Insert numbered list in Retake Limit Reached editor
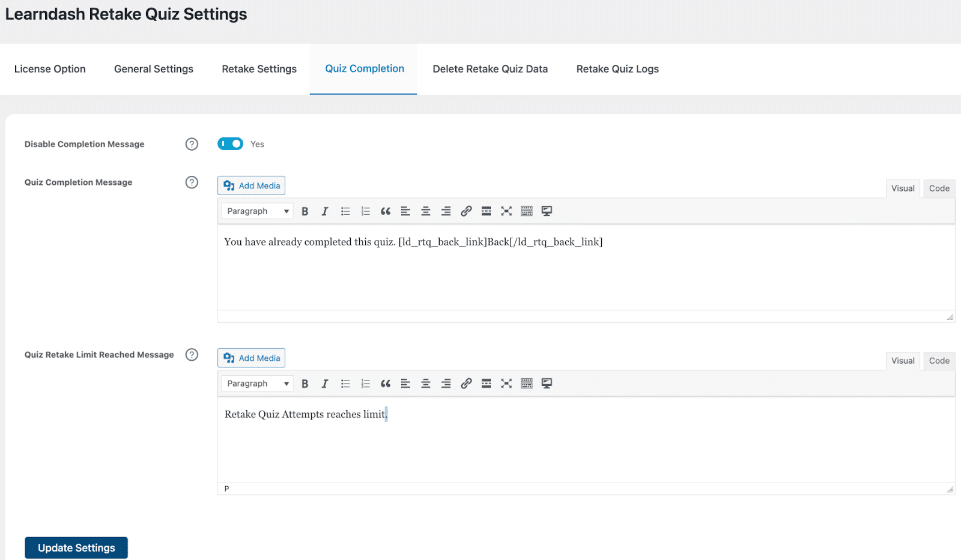Viewport: 961px width, 560px height. pos(365,384)
